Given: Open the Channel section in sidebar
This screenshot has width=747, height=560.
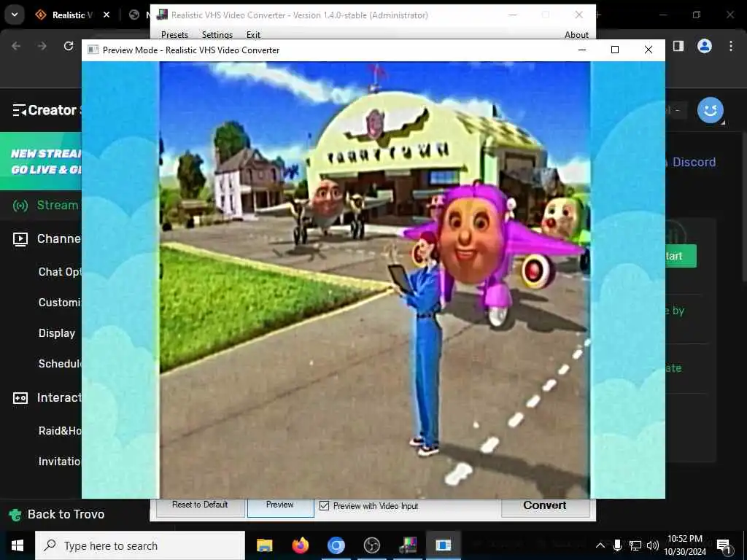Looking at the screenshot, I should pyautogui.click(x=47, y=238).
